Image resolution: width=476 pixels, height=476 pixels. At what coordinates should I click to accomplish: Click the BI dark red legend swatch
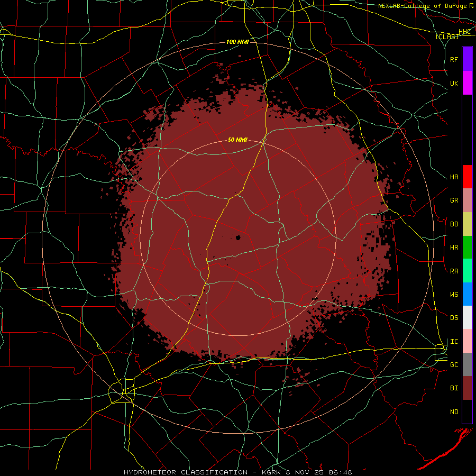pyautogui.click(x=467, y=388)
